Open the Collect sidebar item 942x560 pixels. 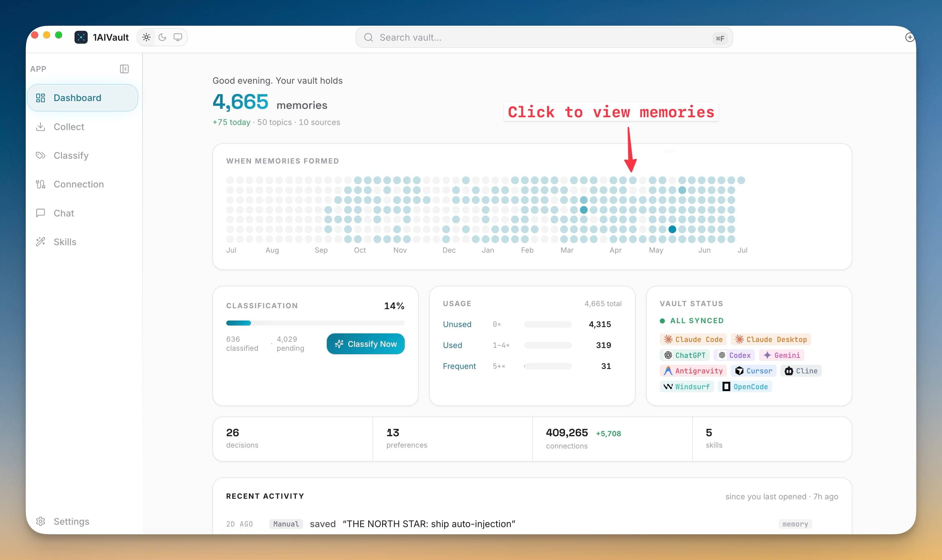click(83, 126)
